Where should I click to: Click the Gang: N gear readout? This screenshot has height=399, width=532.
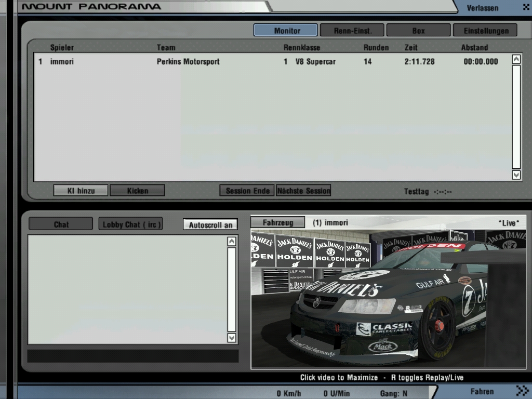pos(394,393)
